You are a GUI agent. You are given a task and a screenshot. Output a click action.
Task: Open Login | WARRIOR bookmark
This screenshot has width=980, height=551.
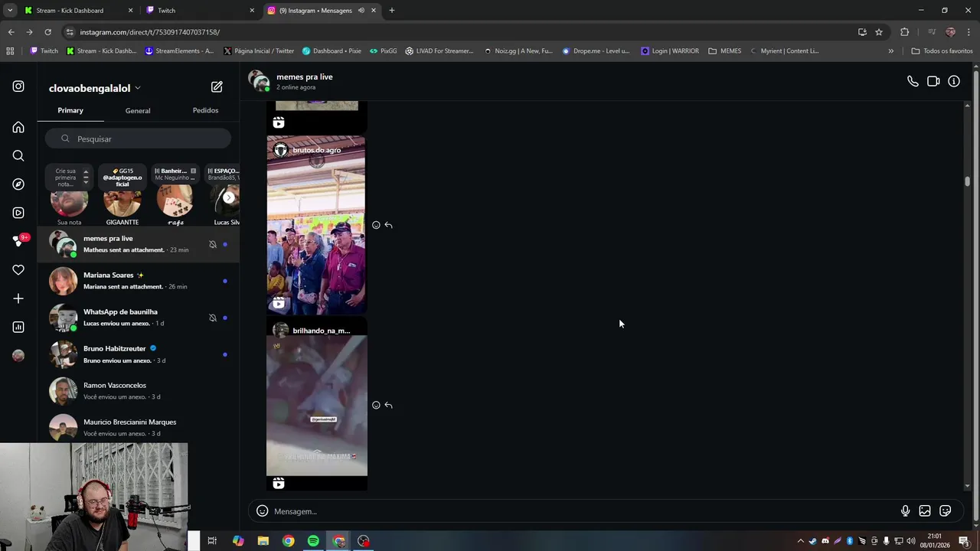[x=670, y=51]
